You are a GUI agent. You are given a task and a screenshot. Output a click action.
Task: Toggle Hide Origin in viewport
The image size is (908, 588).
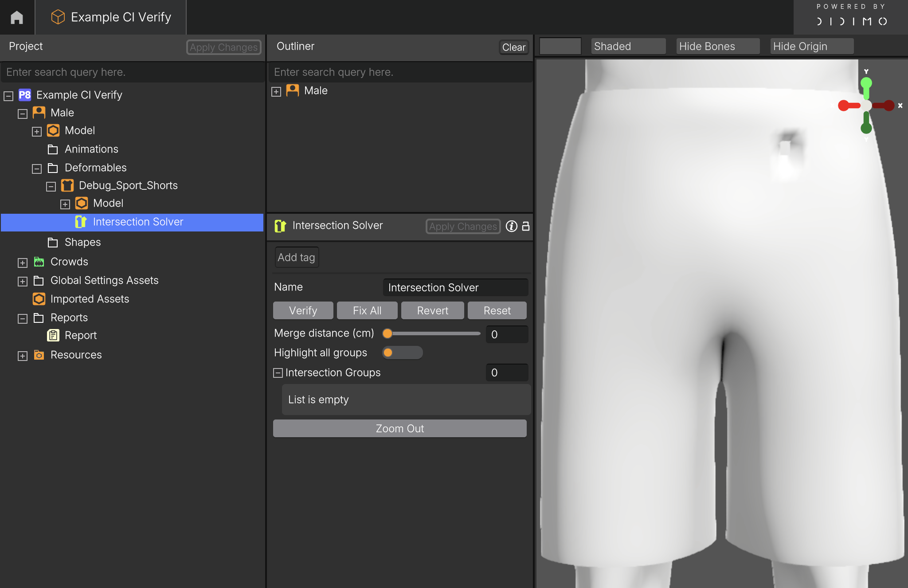pyautogui.click(x=811, y=46)
